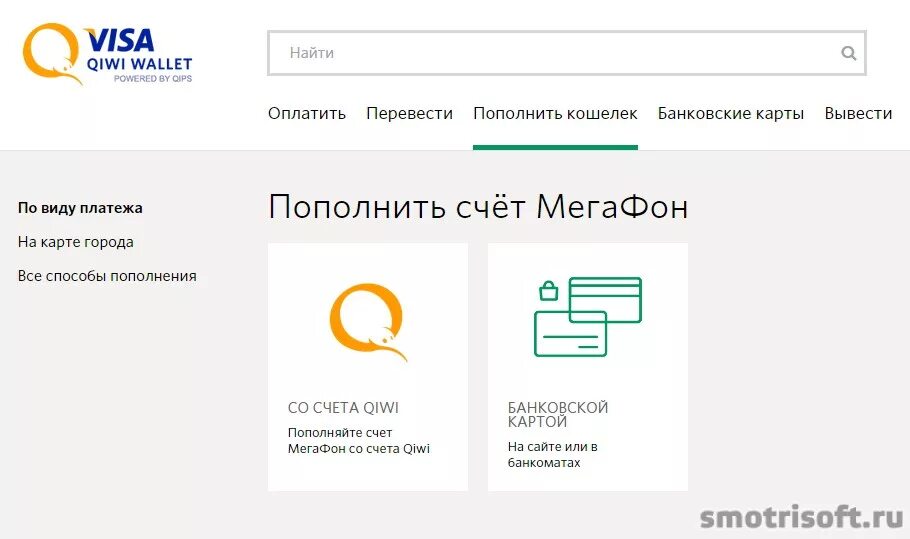Click the Visa QIWI Wallet logo

107,54
